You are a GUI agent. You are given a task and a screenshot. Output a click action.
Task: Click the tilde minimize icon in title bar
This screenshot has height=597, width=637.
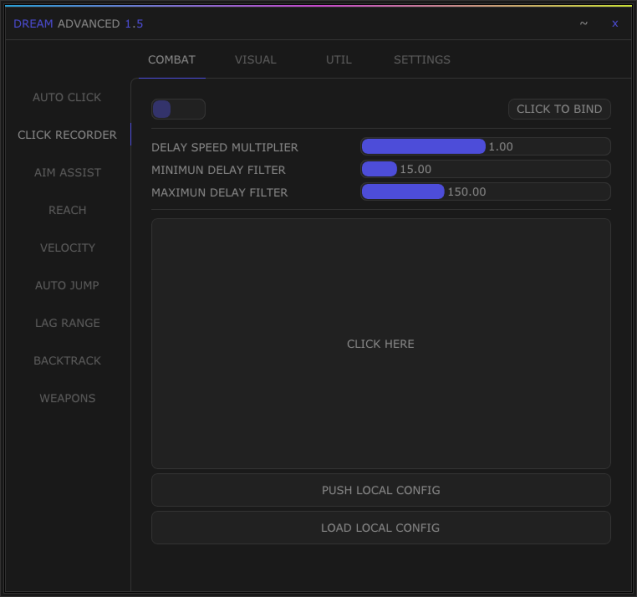pyautogui.click(x=583, y=24)
